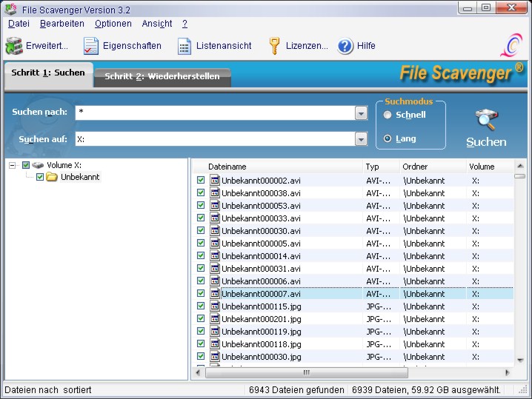
Task: Click file icon of Unbekannt000030.jpg
Action: pos(214,356)
